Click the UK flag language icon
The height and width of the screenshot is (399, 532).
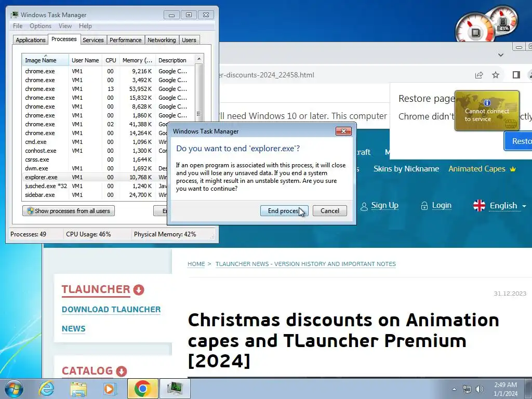[x=479, y=206]
